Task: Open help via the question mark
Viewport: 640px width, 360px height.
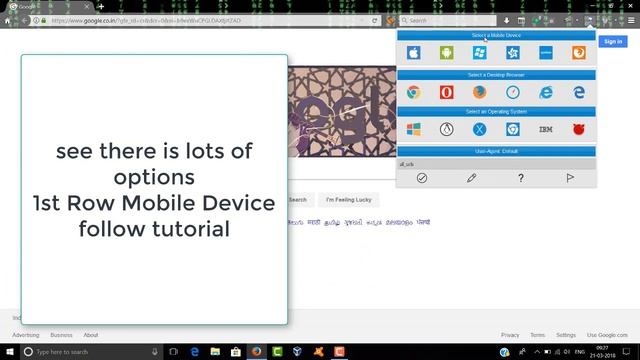Action: tap(521, 178)
